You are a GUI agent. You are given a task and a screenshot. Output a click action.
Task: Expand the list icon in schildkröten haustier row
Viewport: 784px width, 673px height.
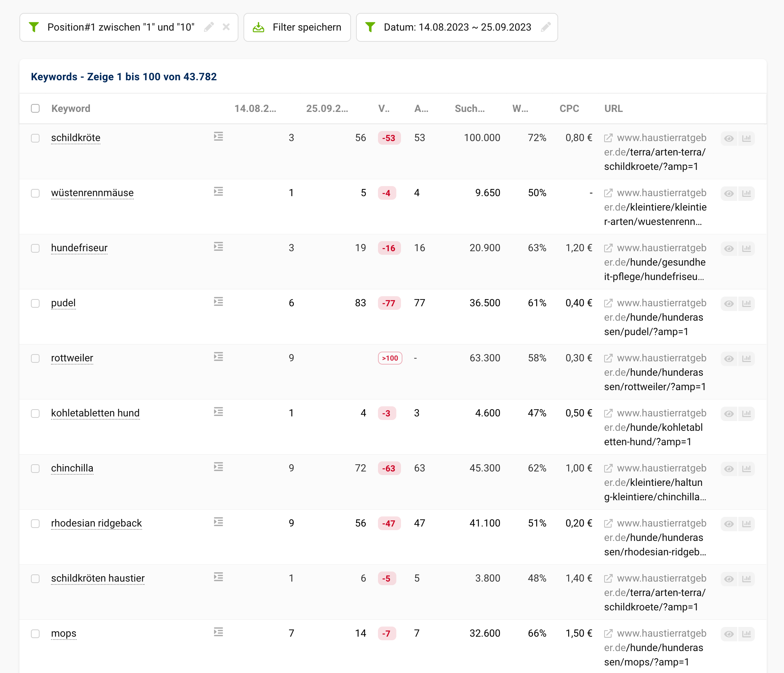point(218,577)
